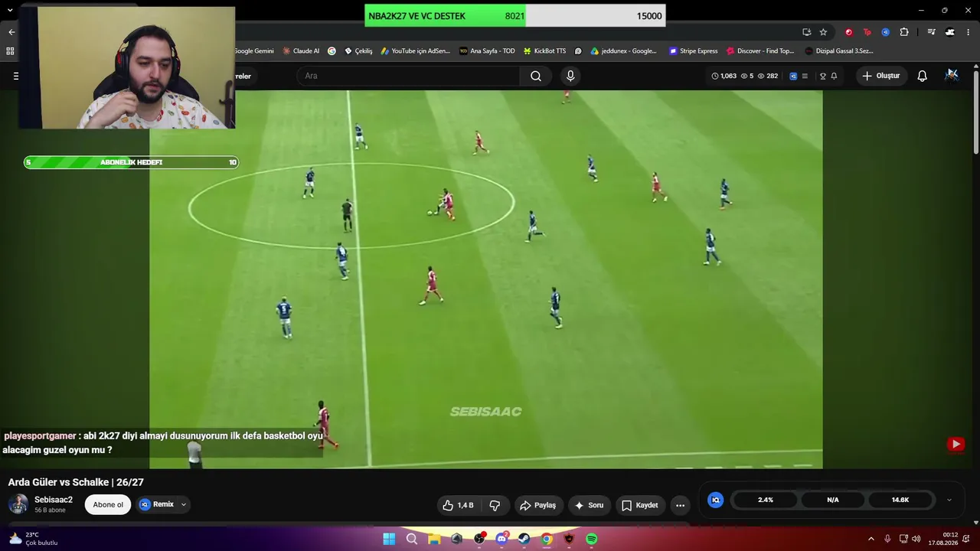
Task: Dislike the video with thumbs down
Action: pyautogui.click(x=495, y=505)
